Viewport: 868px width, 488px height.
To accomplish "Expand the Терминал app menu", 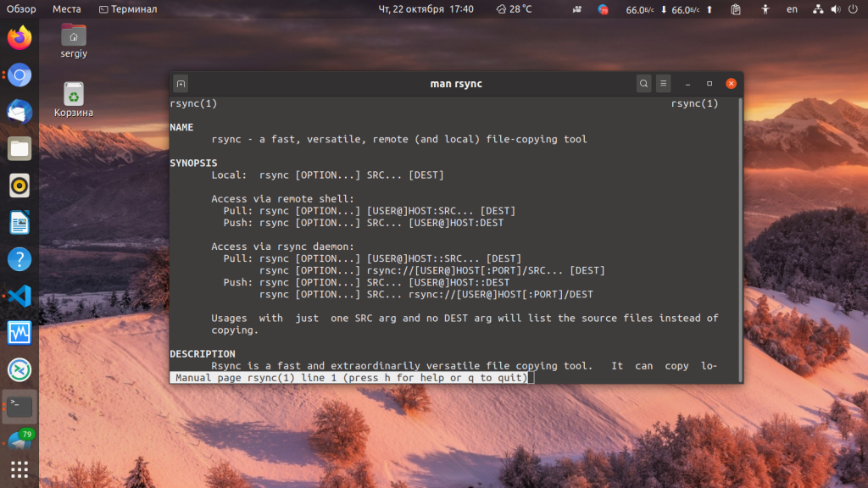I will coord(128,9).
